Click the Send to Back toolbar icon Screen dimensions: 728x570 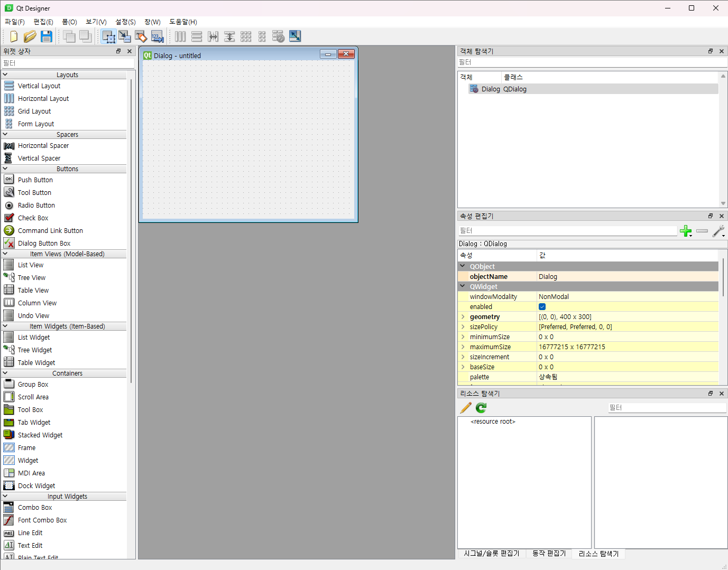click(x=85, y=36)
